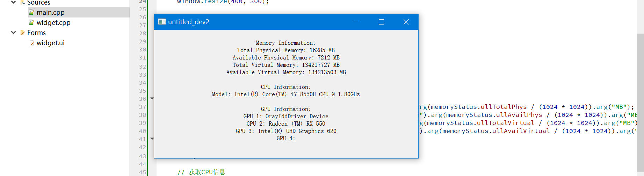Click the 'CPU Information:' heading

pos(286,87)
